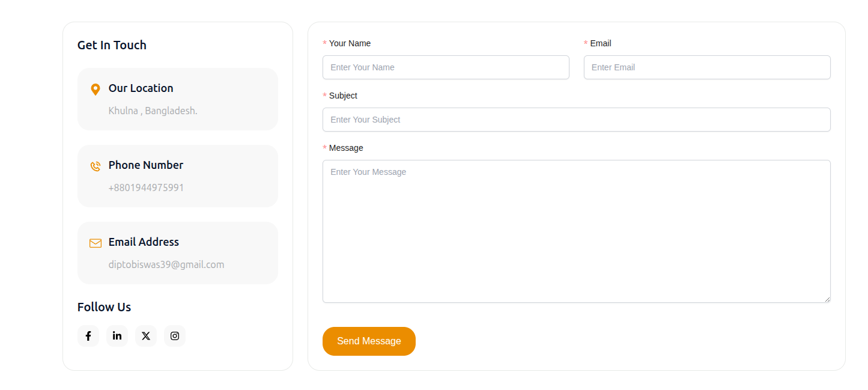Open the Instagram social icon
Viewport: 868px width, 390px height.
[175, 336]
